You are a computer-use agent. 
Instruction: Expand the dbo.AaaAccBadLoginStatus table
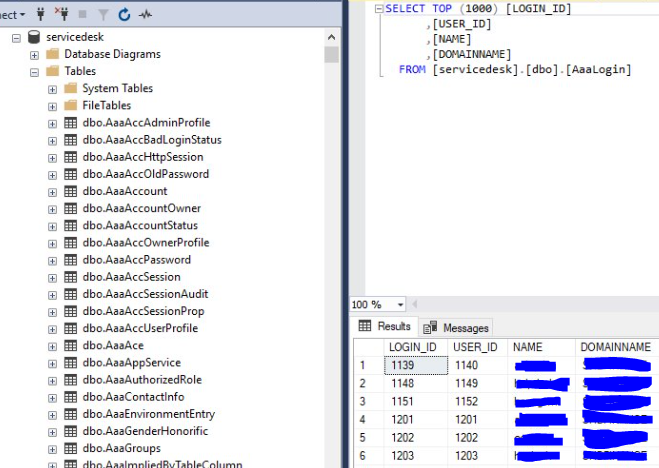(53, 141)
